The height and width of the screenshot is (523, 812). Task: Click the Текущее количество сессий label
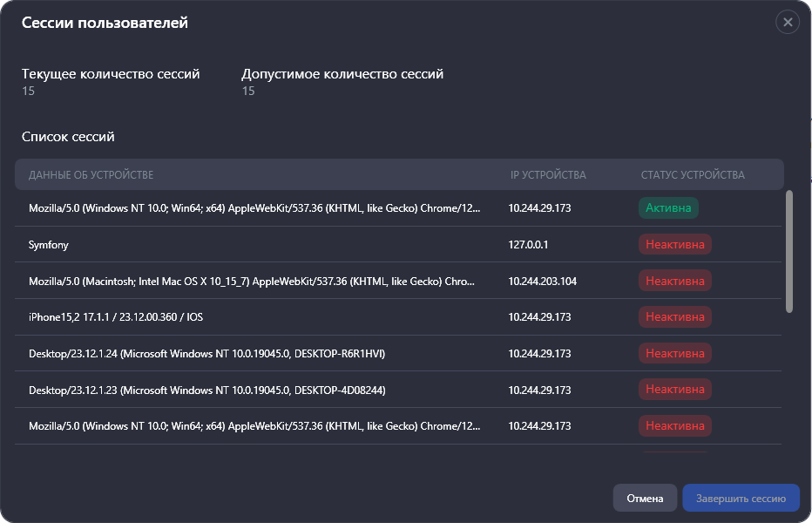111,74
